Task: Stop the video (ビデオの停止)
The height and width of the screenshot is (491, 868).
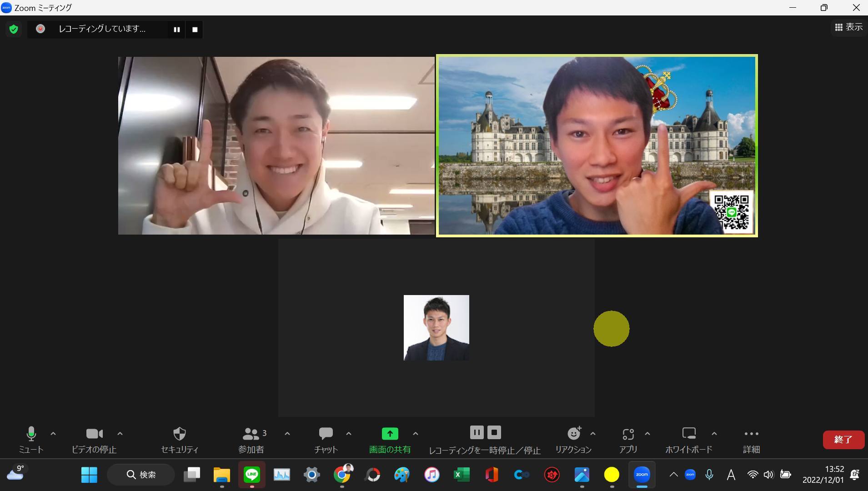Action: [x=94, y=434]
